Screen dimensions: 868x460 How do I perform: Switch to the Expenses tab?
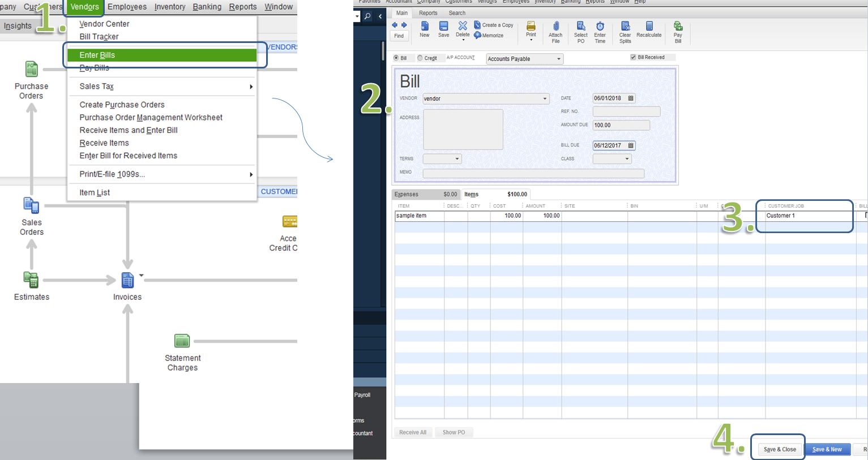click(426, 194)
